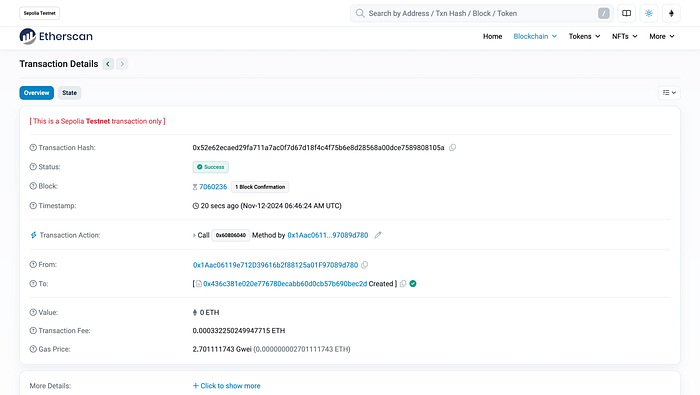Click the Success status badge
This screenshot has width=700, height=395.
pyautogui.click(x=211, y=167)
